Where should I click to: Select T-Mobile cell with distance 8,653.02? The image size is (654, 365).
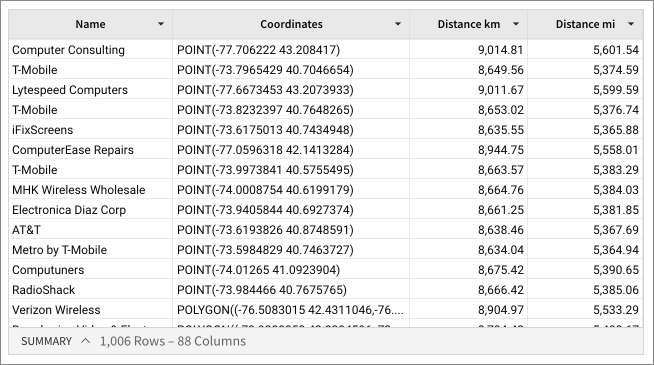(91, 110)
